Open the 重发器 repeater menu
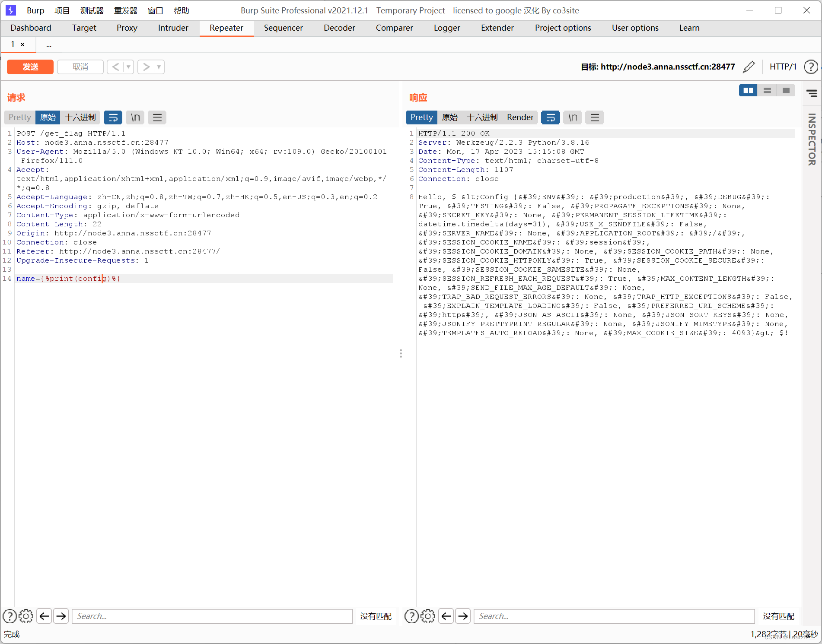822x644 pixels. pyautogui.click(x=126, y=10)
